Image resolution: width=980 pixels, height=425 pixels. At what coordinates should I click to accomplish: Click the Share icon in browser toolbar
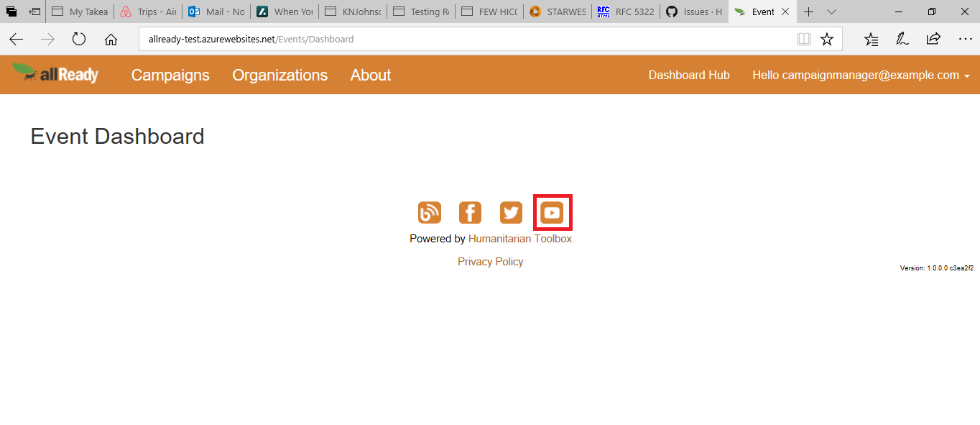pyautogui.click(x=933, y=39)
